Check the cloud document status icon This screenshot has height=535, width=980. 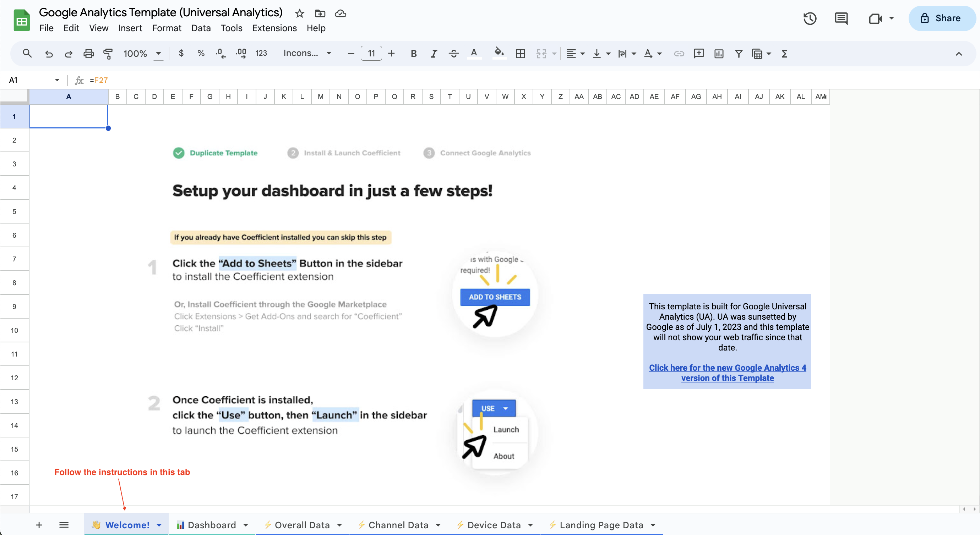pos(340,13)
